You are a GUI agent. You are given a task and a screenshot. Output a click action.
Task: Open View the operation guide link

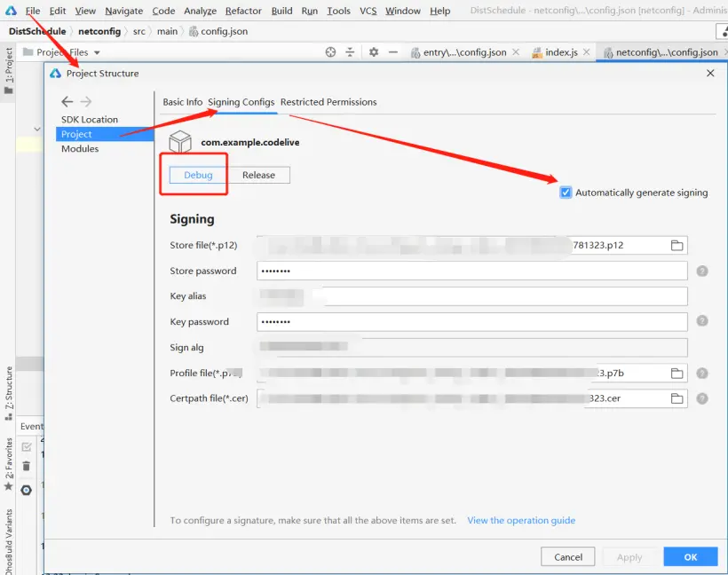point(521,520)
